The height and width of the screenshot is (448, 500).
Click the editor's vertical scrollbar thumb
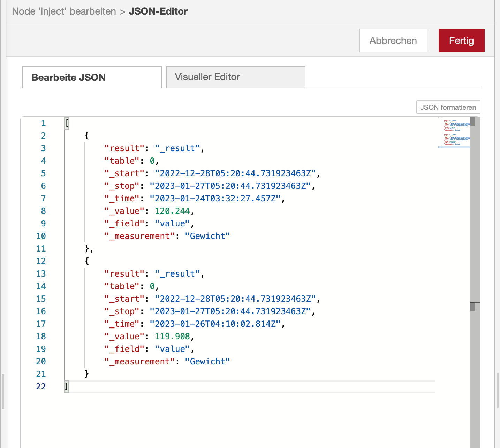tap(475, 283)
